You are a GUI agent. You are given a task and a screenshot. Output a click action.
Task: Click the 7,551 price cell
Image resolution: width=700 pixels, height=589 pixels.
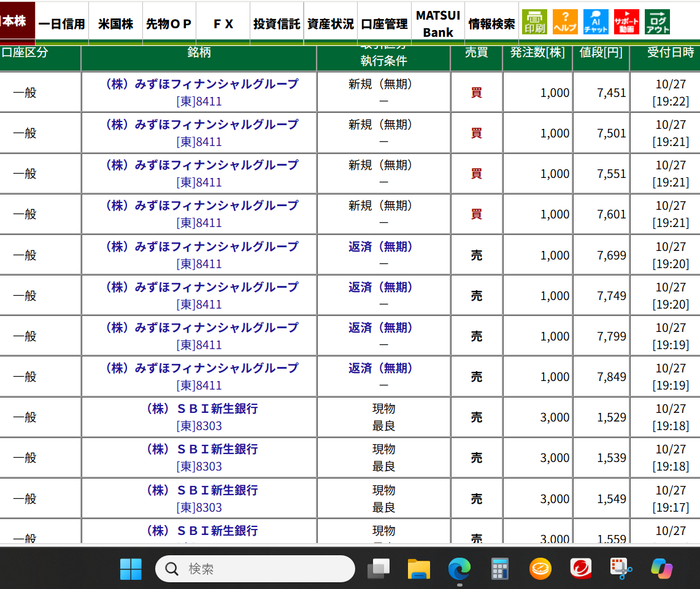point(601,174)
